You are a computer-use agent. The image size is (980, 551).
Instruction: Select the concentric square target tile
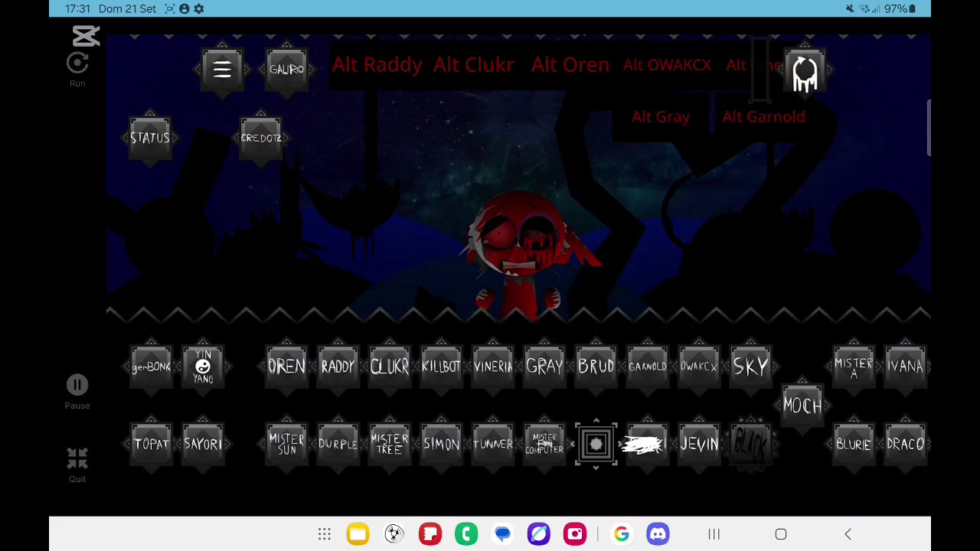[596, 444]
